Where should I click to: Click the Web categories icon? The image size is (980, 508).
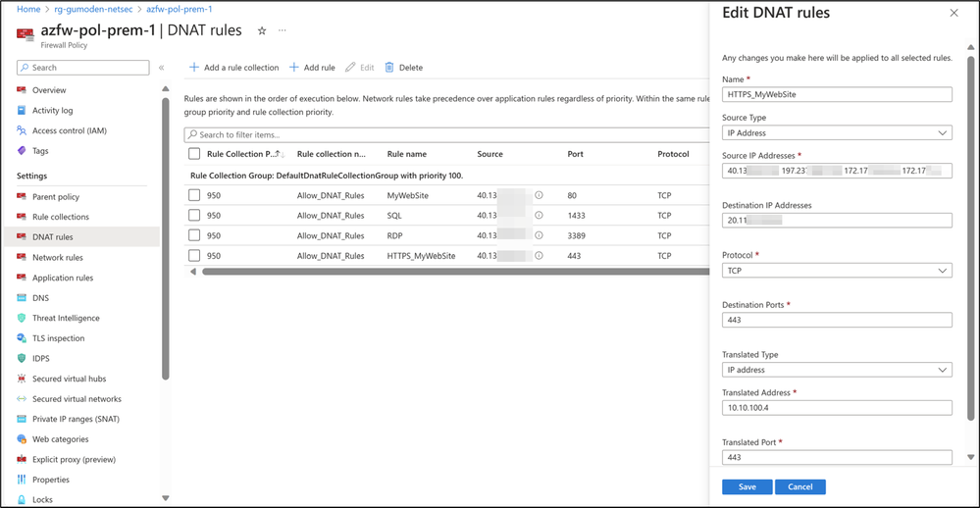pyautogui.click(x=22, y=439)
